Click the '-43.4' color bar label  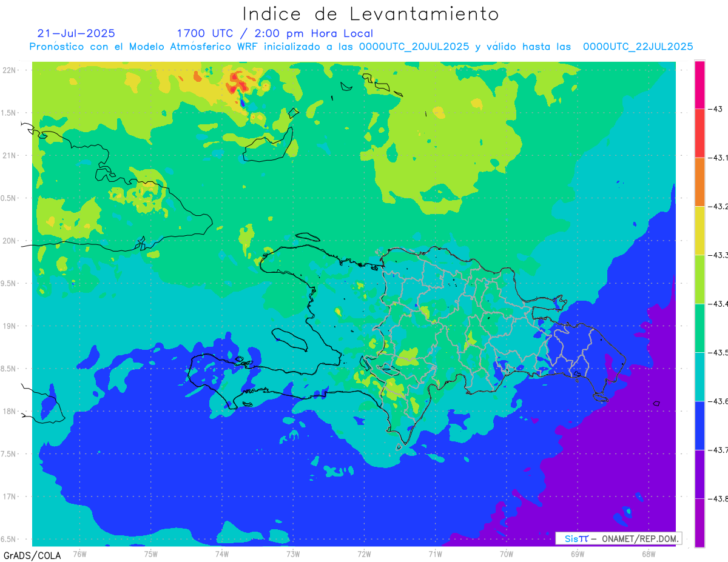tap(719, 304)
